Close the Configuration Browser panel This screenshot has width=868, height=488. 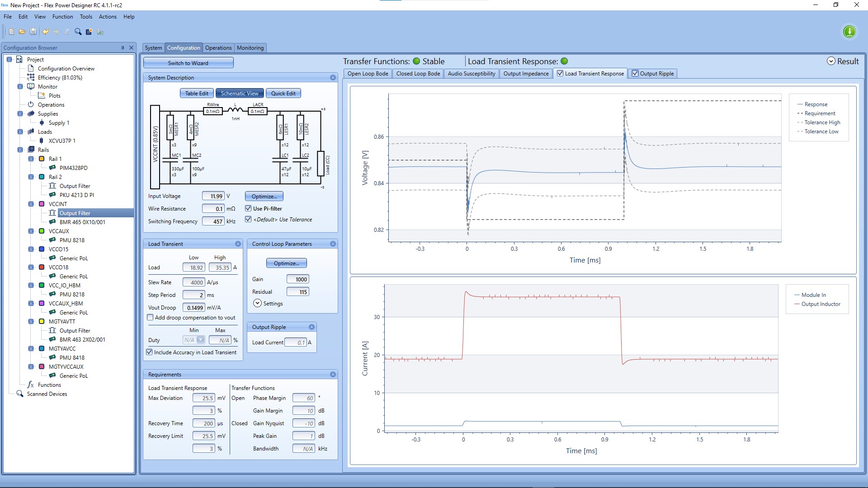click(x=131, y=47)
